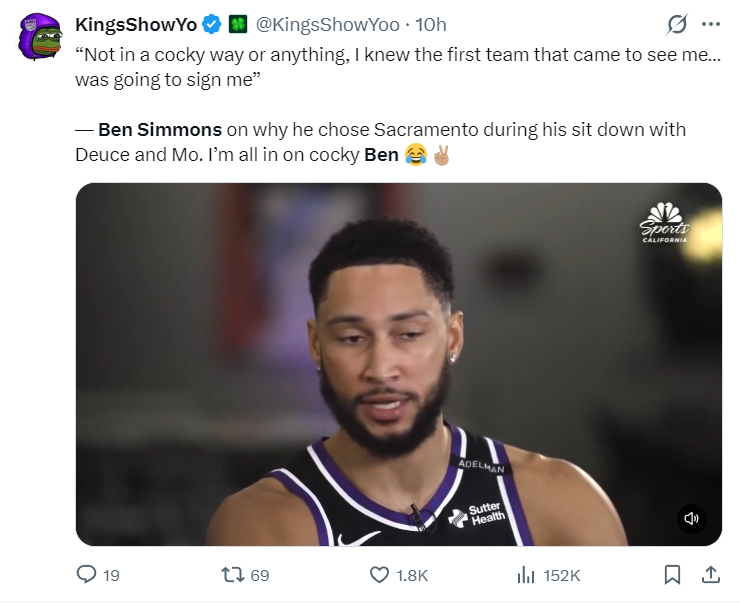Show the 19 replies count
This screenshot has height=607, width=740.
click(111, 575)
